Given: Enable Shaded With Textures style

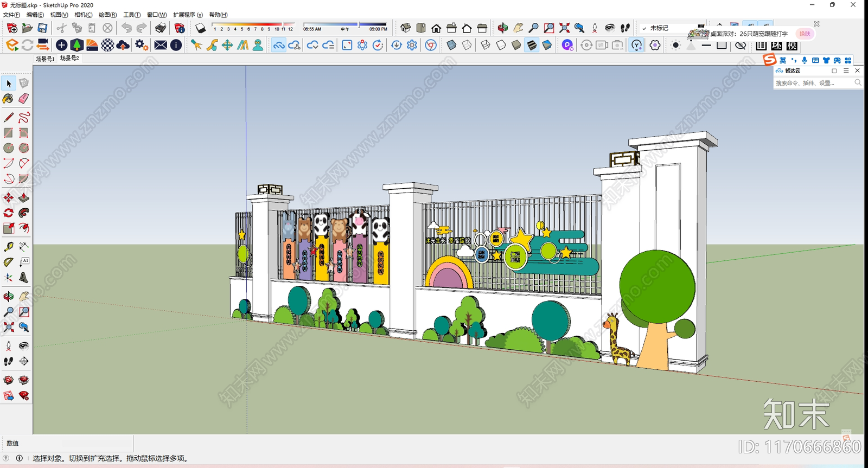Looking at the screenshot, I should coord(532,45).
